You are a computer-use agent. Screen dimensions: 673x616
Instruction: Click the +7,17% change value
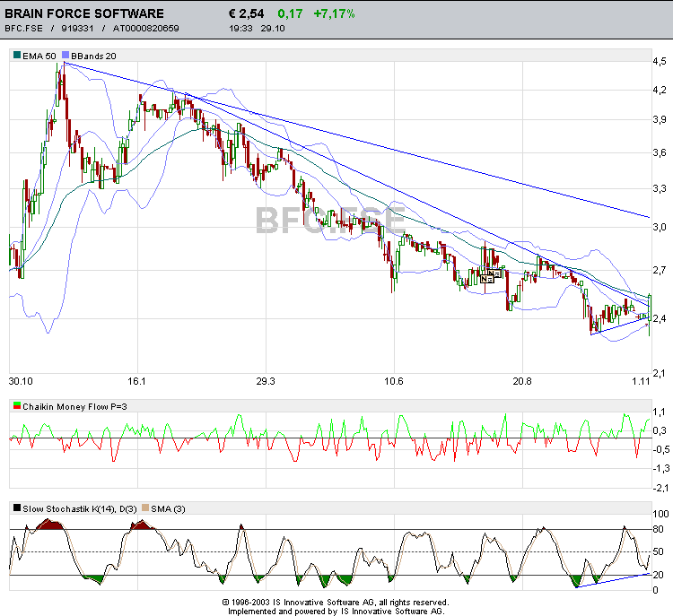334,13
